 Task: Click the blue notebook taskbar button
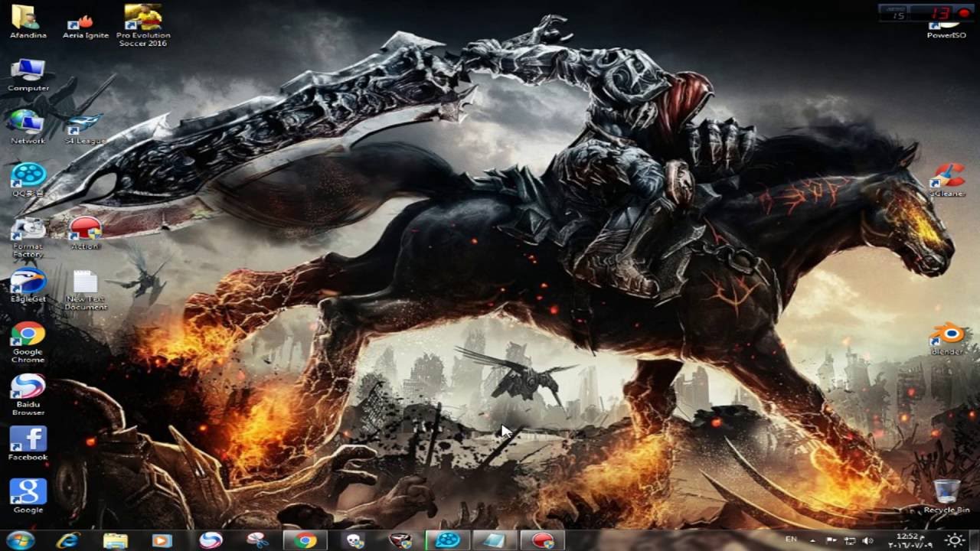pyautogui.click(x=495, y=540)
